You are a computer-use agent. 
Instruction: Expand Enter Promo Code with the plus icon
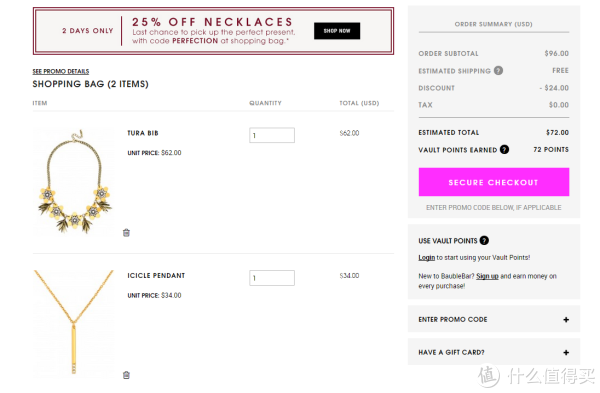(x=566, y=320)
